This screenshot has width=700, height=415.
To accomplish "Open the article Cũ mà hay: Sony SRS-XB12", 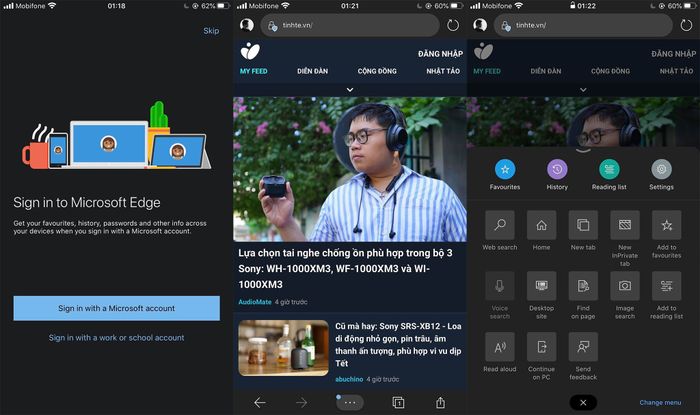I will click(x=398, y=344).
